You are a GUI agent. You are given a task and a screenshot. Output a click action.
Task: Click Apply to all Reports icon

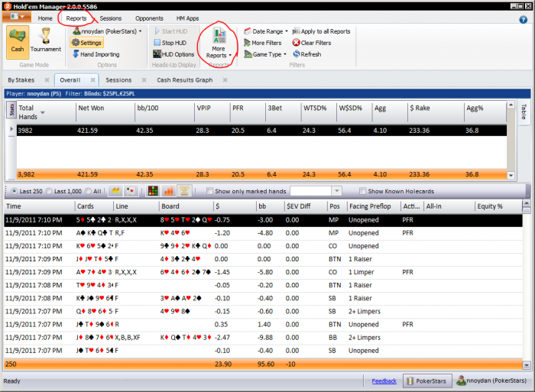point(296,31)
